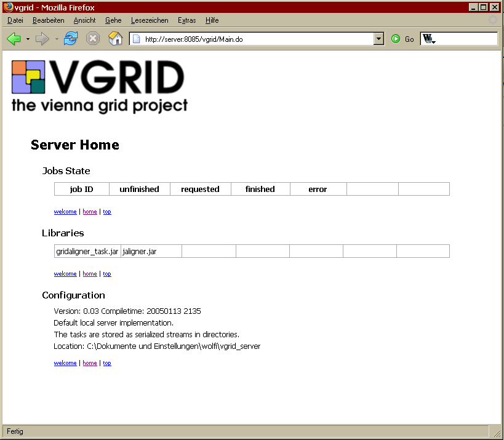Follow the home link under Jobs State
The image size is (504, 440).
[x=90, y=212]
